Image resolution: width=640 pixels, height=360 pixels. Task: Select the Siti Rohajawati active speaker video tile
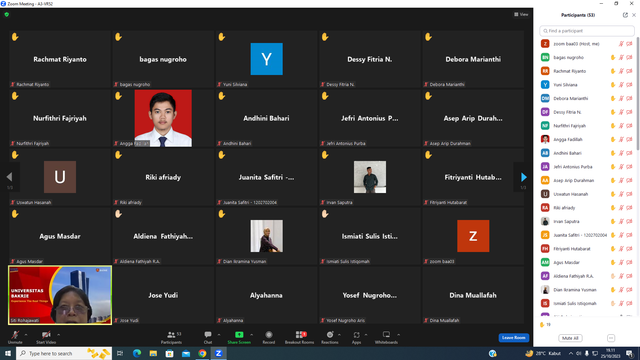(60, 295)
